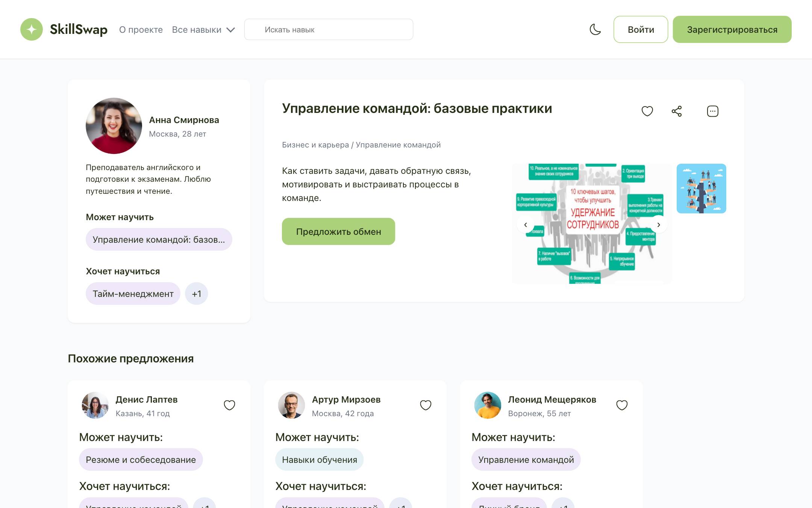Click the SkillSwap logo icon
This screenshot has height=508, width=812.
pos(32,29)
